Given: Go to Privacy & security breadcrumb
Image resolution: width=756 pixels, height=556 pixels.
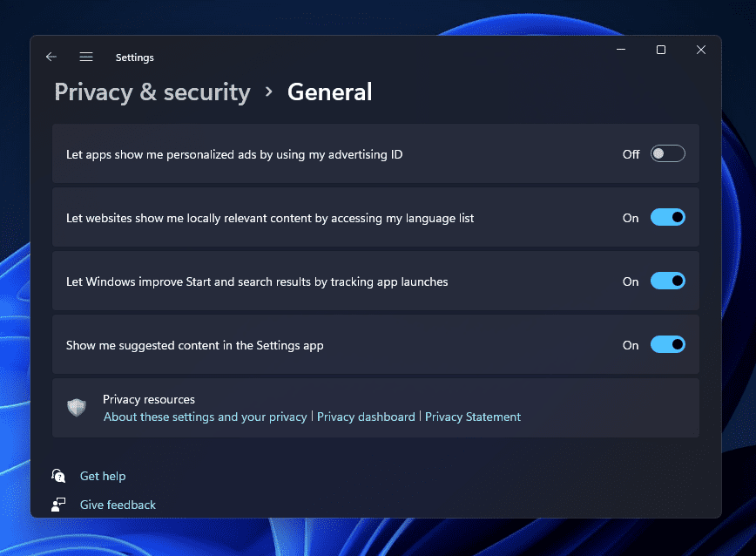Looking at the screenshot, I should click(x=152, y=92).
